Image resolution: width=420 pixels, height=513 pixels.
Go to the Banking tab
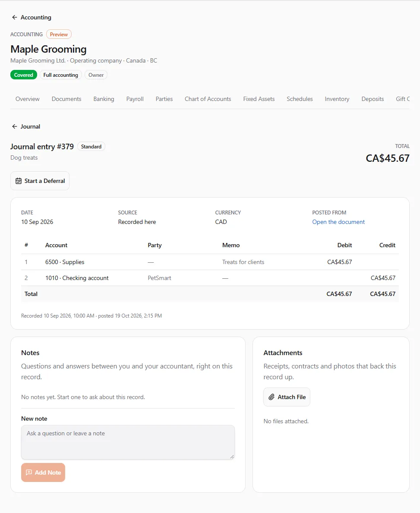[104, 99]
